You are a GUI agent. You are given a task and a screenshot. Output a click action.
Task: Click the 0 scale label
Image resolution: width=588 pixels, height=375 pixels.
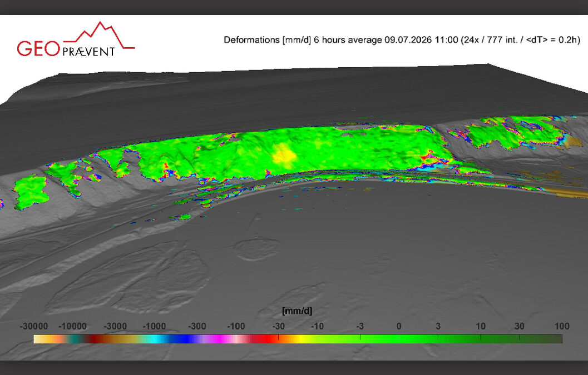tap(399, 326)
